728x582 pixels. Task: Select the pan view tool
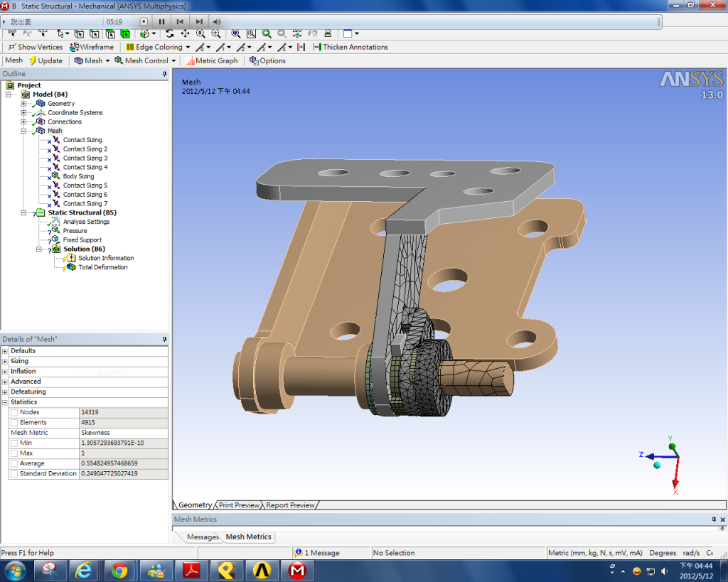pos(185,33)
